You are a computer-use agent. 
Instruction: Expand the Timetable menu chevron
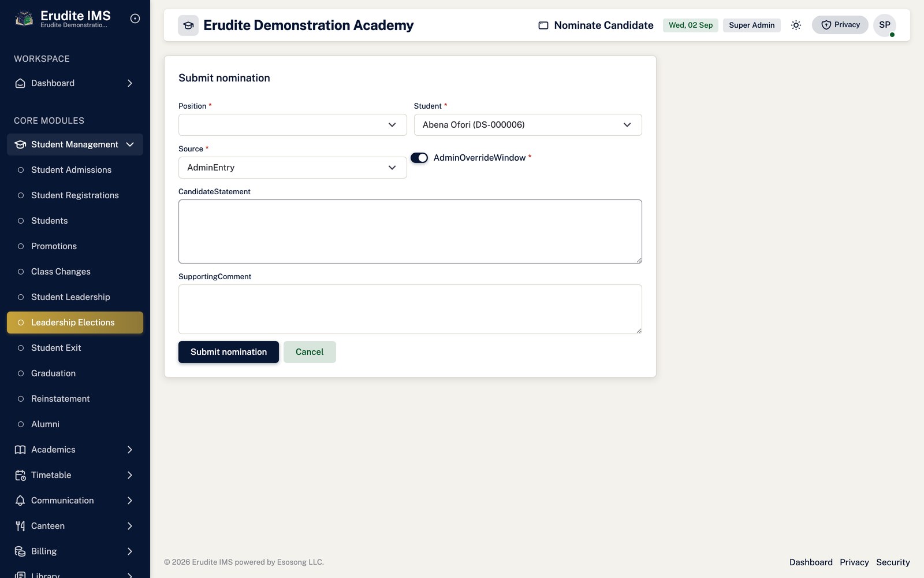click(x=130, y=475)
